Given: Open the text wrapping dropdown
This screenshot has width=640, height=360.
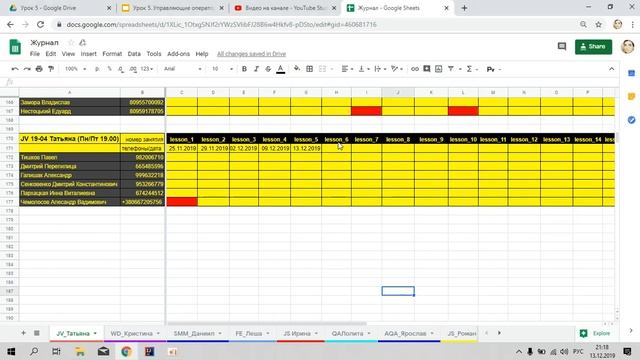Looking at the screenshot, I should 380,69.
